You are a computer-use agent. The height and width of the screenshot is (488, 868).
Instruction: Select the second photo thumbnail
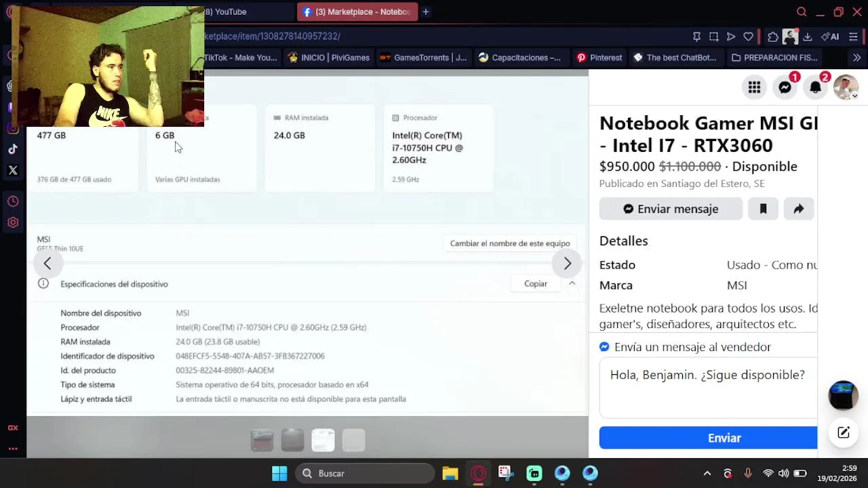(292, 441)
